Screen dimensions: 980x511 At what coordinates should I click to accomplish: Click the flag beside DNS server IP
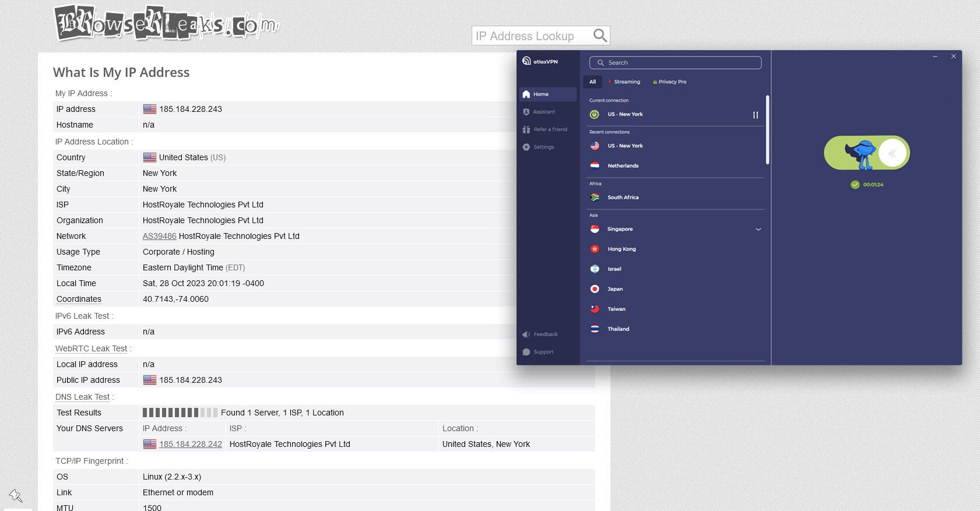click(x=150, y=444)
